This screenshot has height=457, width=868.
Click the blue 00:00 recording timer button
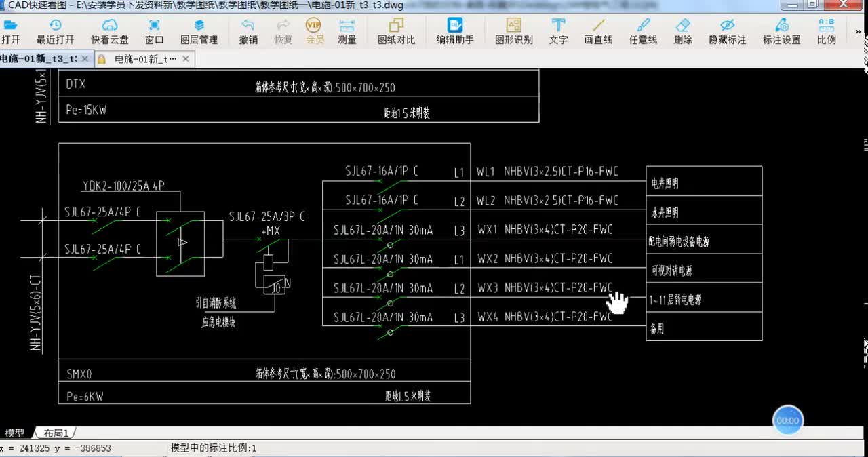tap(788, 420)
